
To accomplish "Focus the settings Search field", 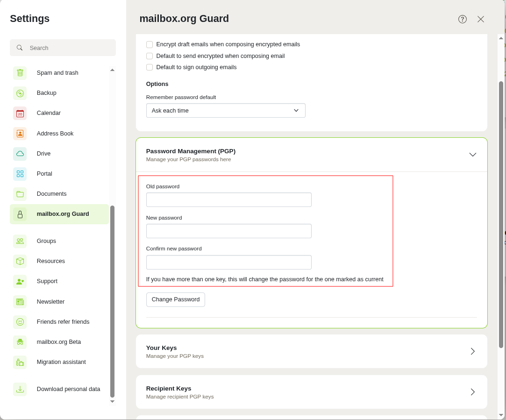I will click(63, 48).
